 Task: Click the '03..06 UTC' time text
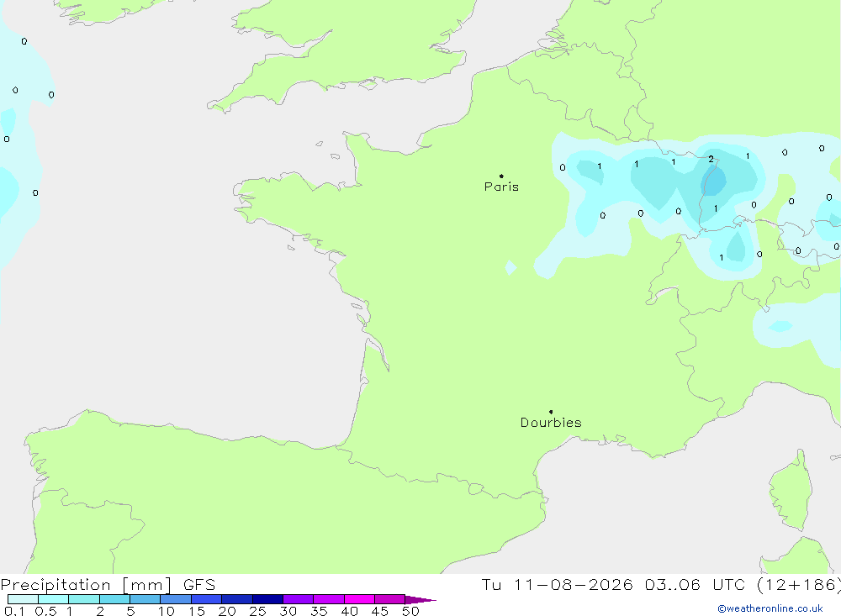[x=696, y=585]
